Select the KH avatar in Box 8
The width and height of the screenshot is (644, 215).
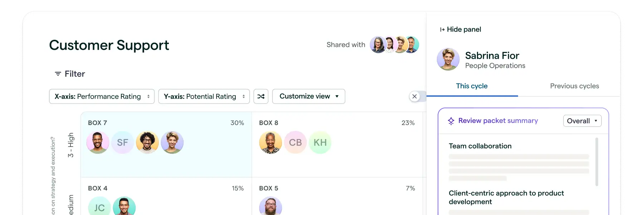pyautogui.click(x=320, y=142)
